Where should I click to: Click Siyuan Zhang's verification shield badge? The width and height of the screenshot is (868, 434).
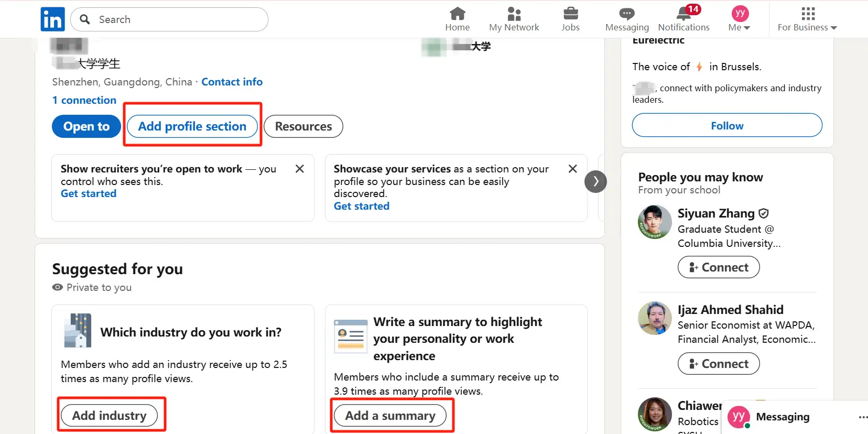(x=764, y=213)
